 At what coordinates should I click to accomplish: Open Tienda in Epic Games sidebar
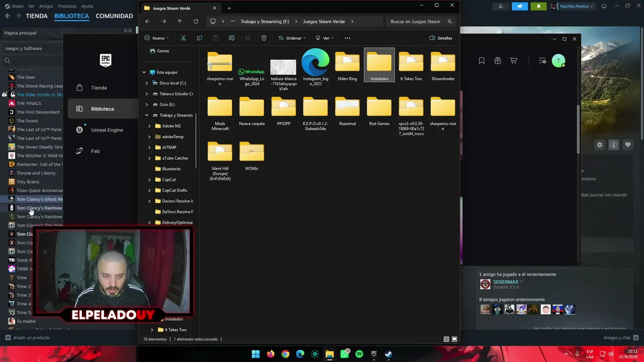pos(99,88)
